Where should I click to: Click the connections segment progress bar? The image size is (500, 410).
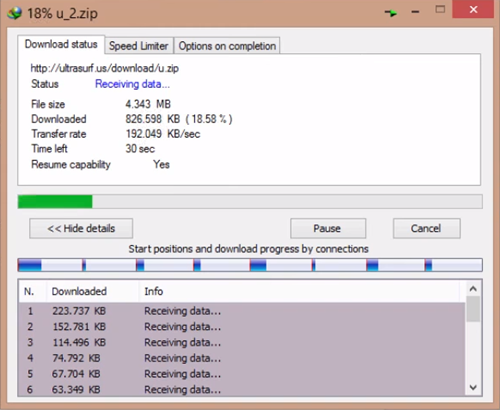coord(250,265)
